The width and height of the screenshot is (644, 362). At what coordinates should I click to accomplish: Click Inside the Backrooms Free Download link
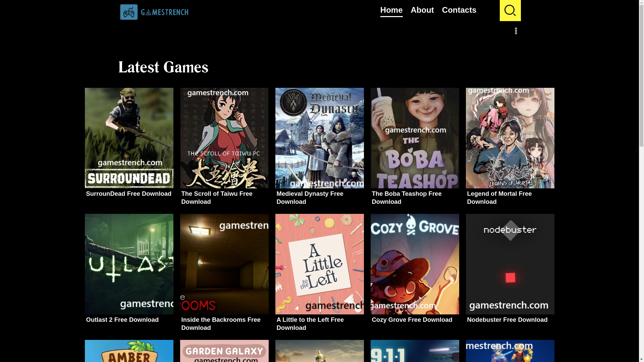click(x=221, y=324)
